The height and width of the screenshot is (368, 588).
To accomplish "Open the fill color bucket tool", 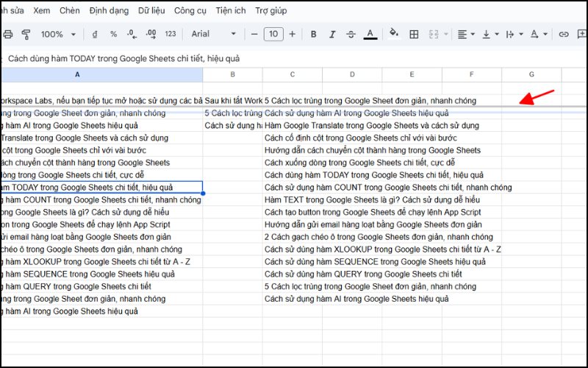I will [x=394, y=34].
